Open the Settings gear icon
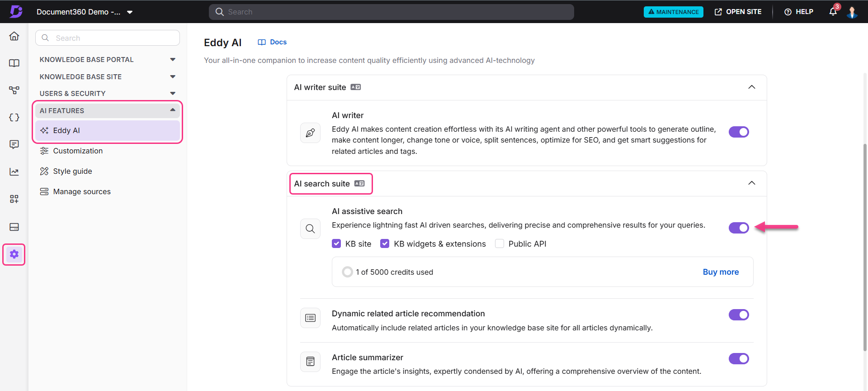This screenshot has height=391, width=868. [14, 254]
